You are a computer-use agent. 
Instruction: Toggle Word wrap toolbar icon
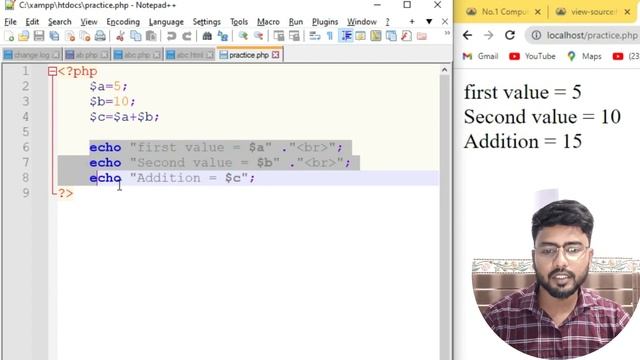point(314,36)
